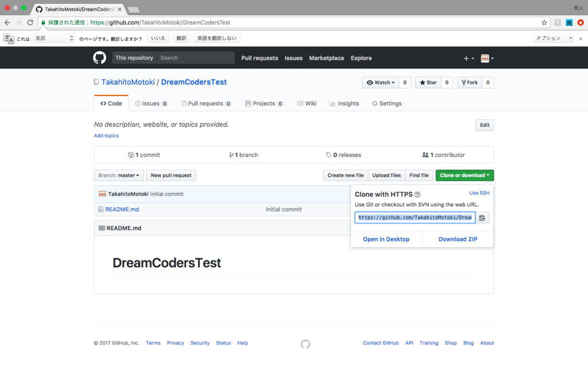The height and width of the screenshot is (368, 588).
Task: Open the Projects tab
Action: [264, 103]
